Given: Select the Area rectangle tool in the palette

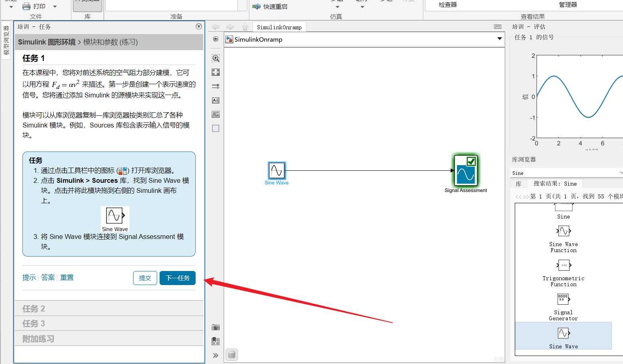Looking at the screenshot, I should coord(216,128).
